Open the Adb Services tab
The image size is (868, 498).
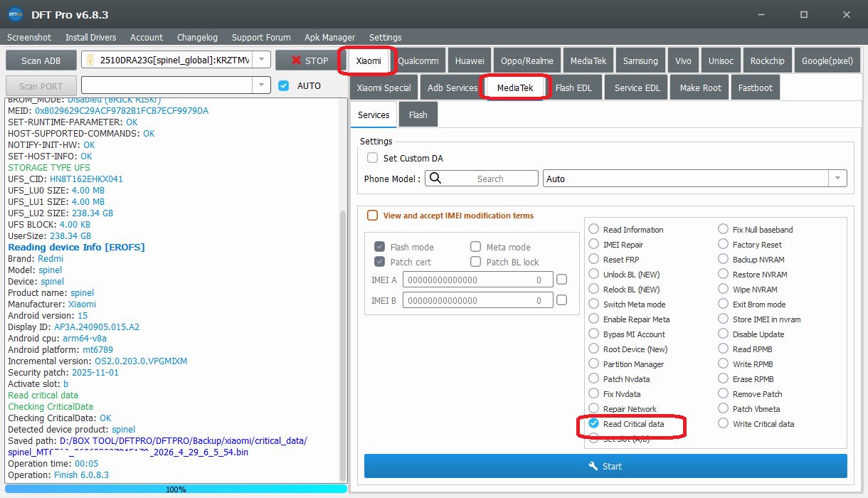(x=452, y=88)
